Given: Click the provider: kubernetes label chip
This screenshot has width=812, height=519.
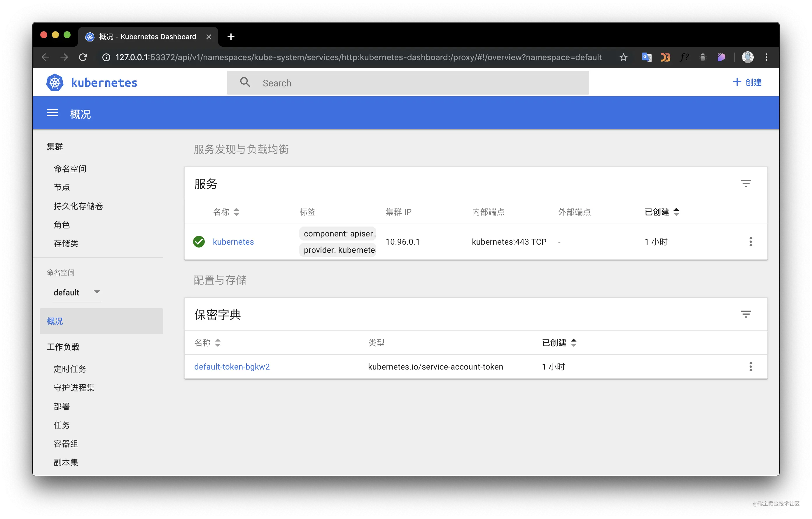Looking at the screenshot, I should 338,250.
